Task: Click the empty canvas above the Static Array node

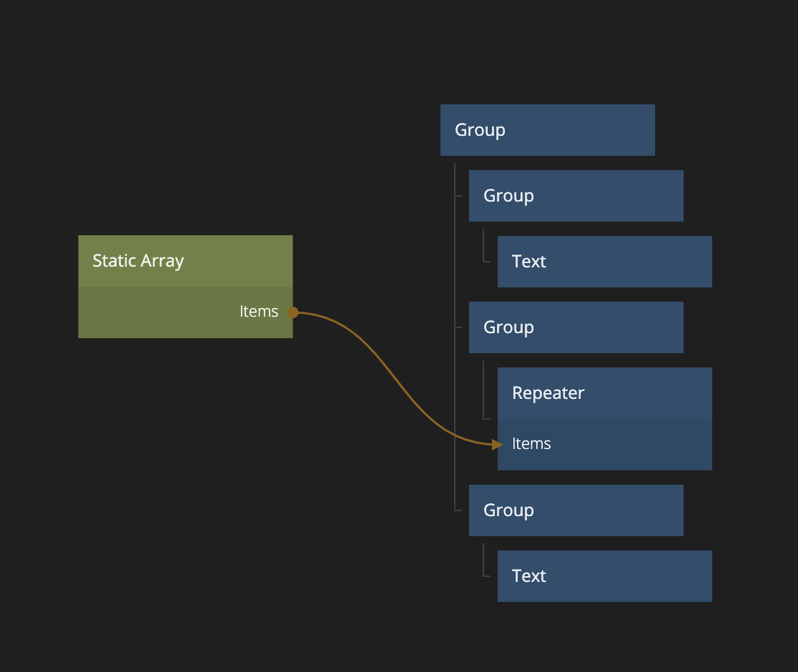Action: [186, 143]
